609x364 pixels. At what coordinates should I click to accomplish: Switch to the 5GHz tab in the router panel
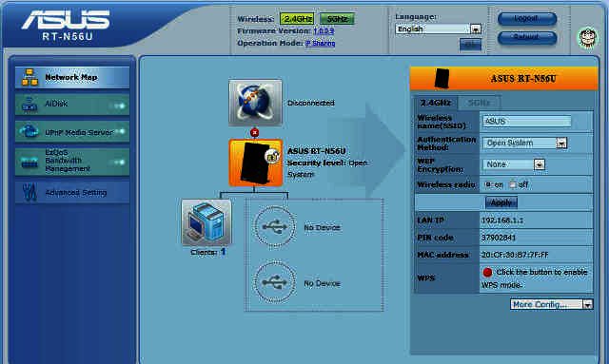[x=479, y=103]
